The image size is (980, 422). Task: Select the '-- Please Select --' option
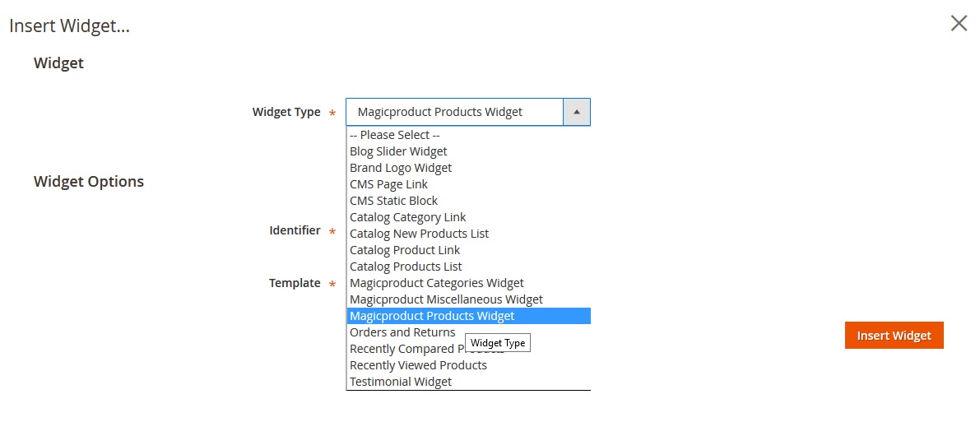pyautogui.click(x=395, y=135)
